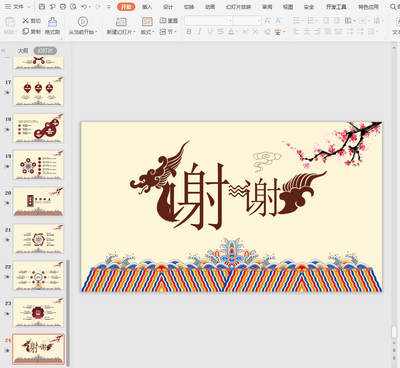This screenshot has width=400, height=368.
Task: Click the Decrease Font Size icon
Action: (278, 21)
